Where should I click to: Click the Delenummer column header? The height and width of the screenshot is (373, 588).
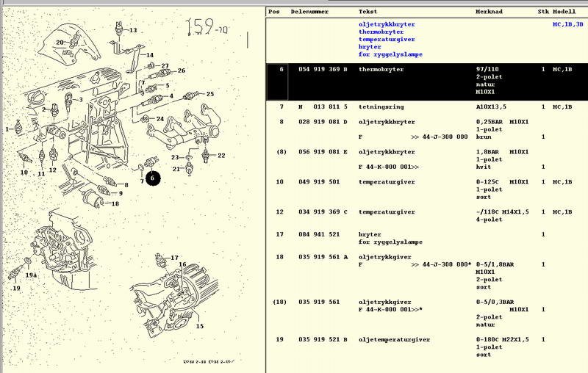pyautogui.click(x=309, y=12)
